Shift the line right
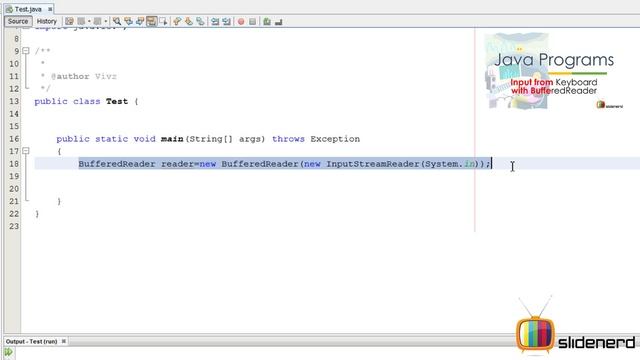This screenshot has width=640, height=360. click(227, 21)
